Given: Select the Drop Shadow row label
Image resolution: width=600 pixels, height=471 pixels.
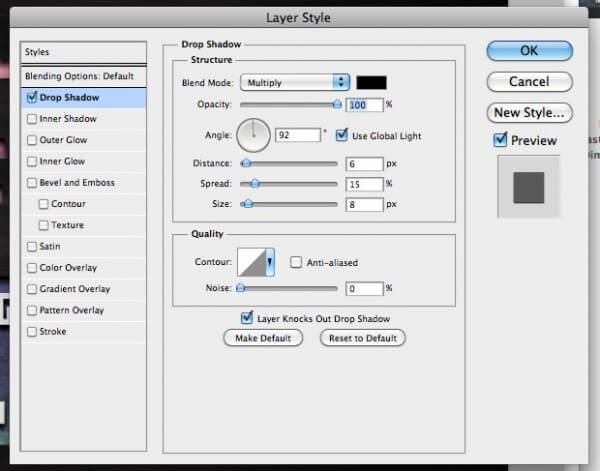Looking at the screenshot, I should (x=69, y=98).
